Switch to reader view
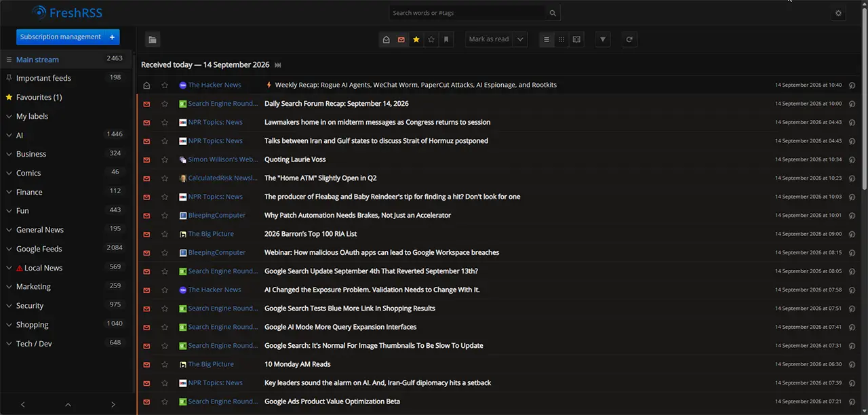The height and width of the screenshot is (415, 868). click(x=576, y=39)
